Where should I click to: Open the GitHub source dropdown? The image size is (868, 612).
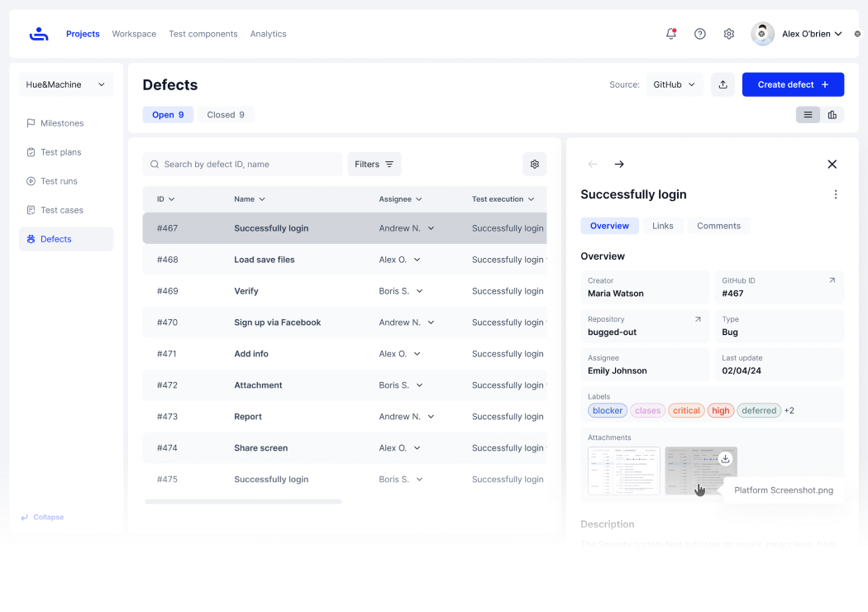[675, 84]
